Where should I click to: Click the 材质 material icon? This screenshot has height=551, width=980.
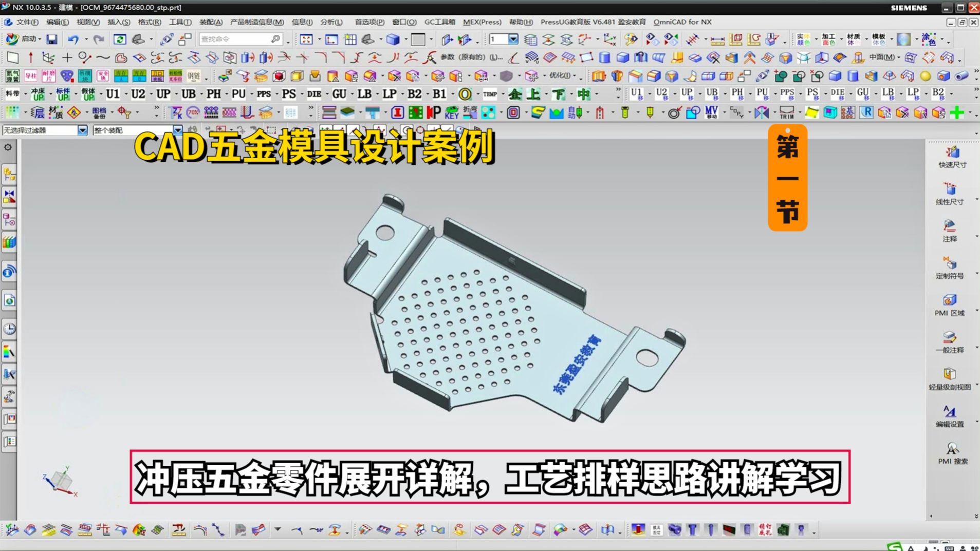56,112
